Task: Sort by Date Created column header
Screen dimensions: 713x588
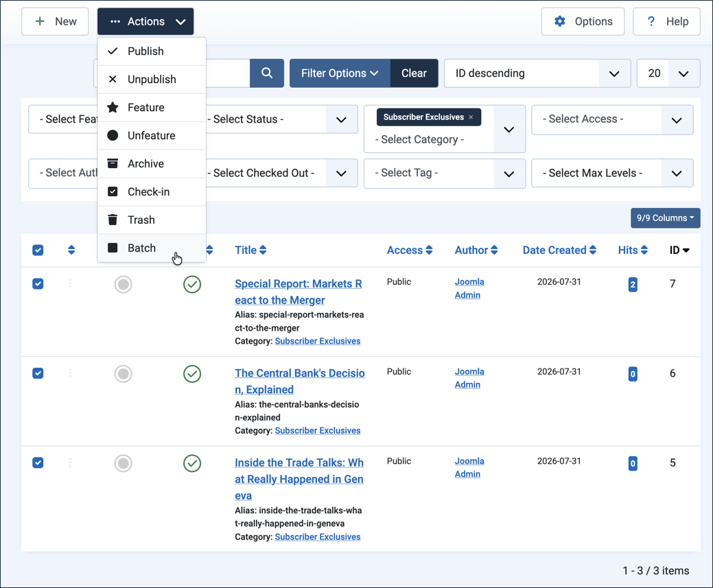Action: click(x=559, y=250)
